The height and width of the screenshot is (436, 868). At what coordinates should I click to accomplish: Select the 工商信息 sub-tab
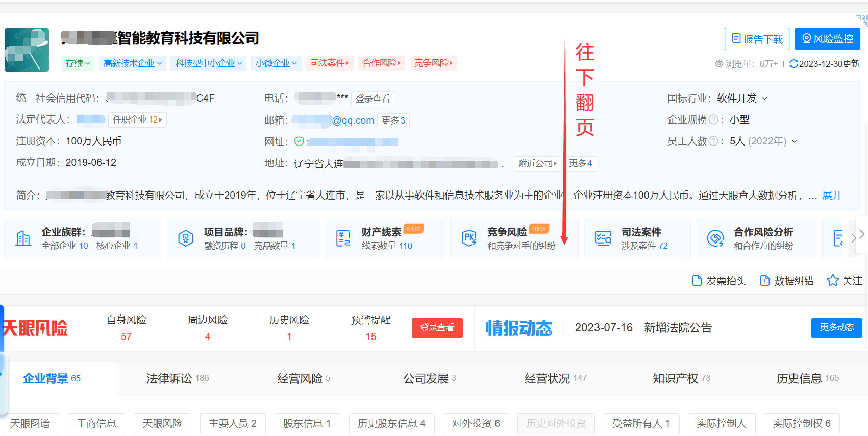click(96, 424)
